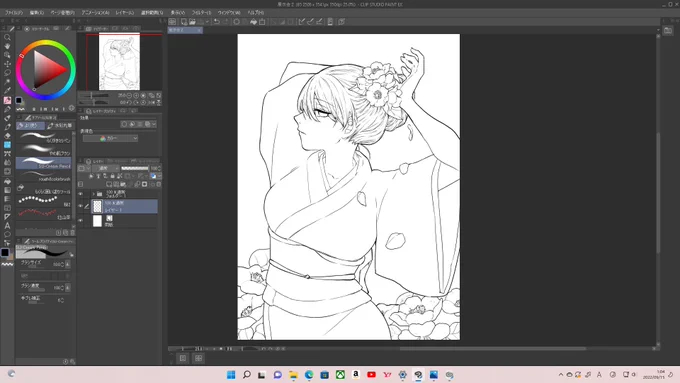This screenshot has height=383, width=680.
Task: Select the Move Layer tool
Action: [x=7, y=64]
